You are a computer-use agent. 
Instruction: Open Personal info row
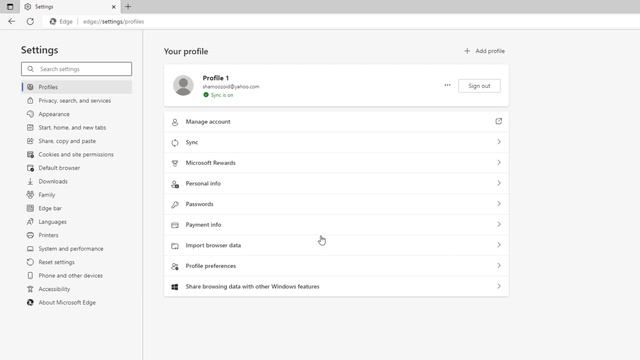tap(336, 183)
